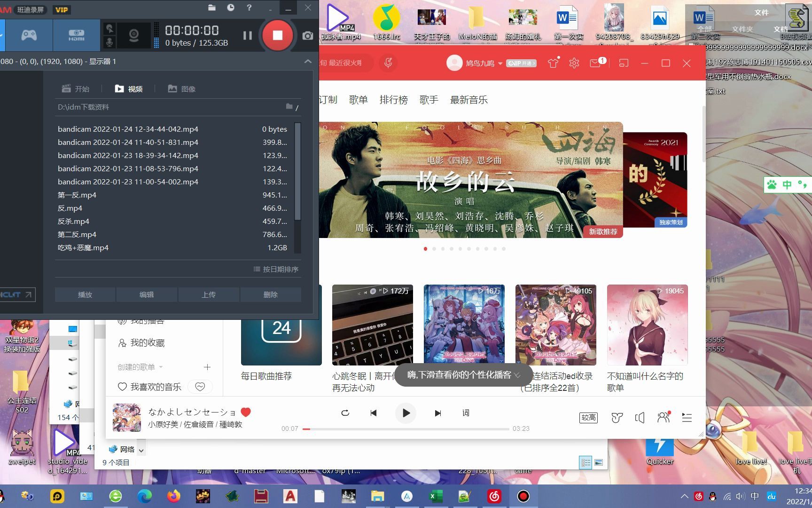Image resolution: width=812 pixels, height=508 pixels.
Task: Click the 上传 button in Bandicam
Action: tap(209, 294)
